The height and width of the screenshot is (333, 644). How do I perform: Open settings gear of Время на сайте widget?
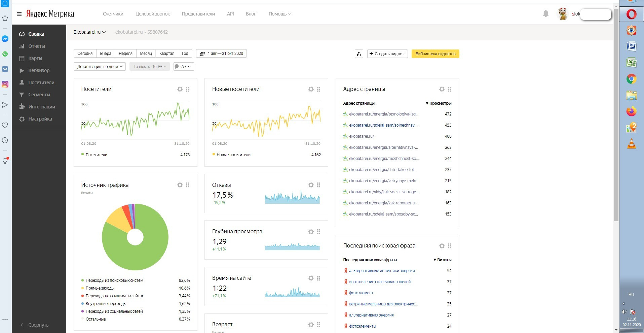[311, 278]
